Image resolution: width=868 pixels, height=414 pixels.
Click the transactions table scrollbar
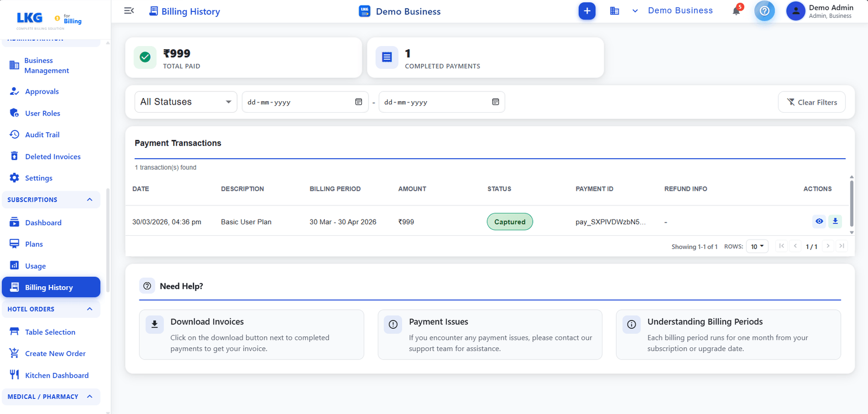[x=852, y=204]
